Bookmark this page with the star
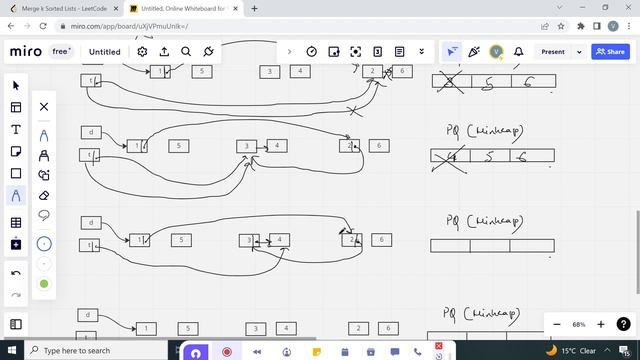 (561, 26)
